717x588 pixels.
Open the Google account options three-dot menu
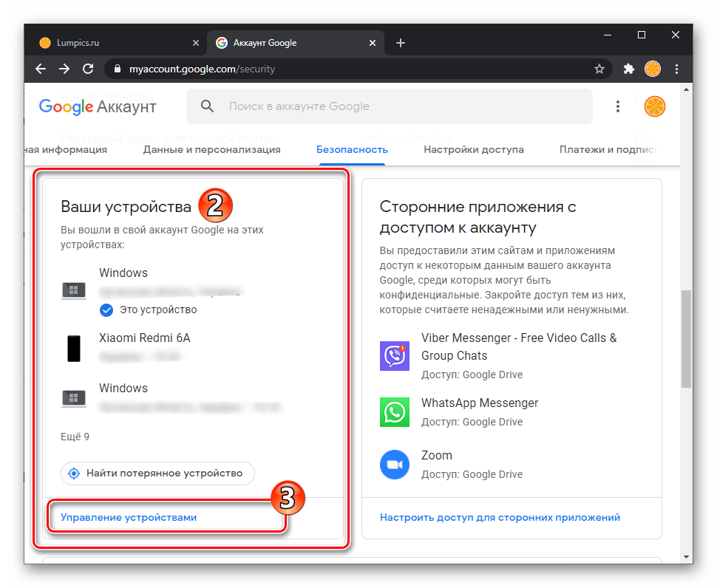[618, 106]
